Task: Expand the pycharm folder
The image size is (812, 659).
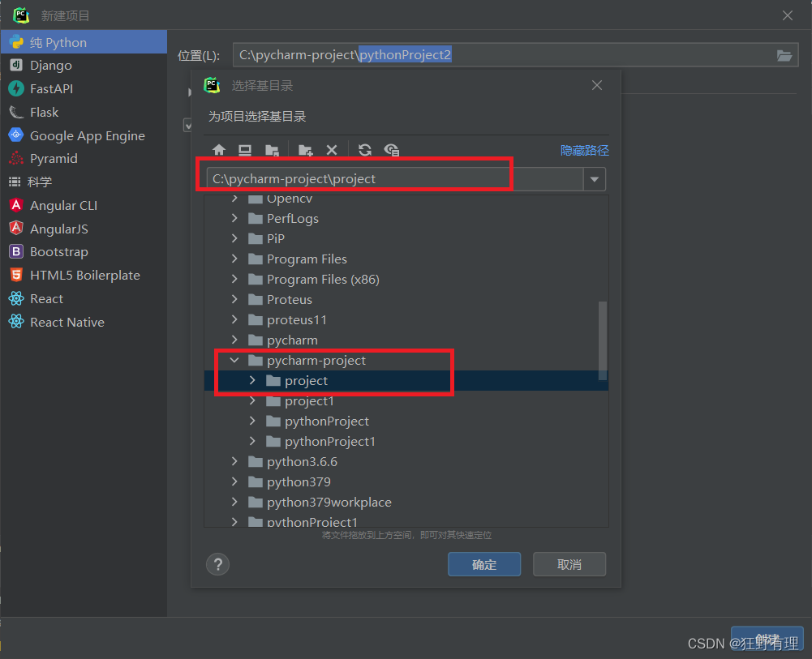Action: [234, 340]
